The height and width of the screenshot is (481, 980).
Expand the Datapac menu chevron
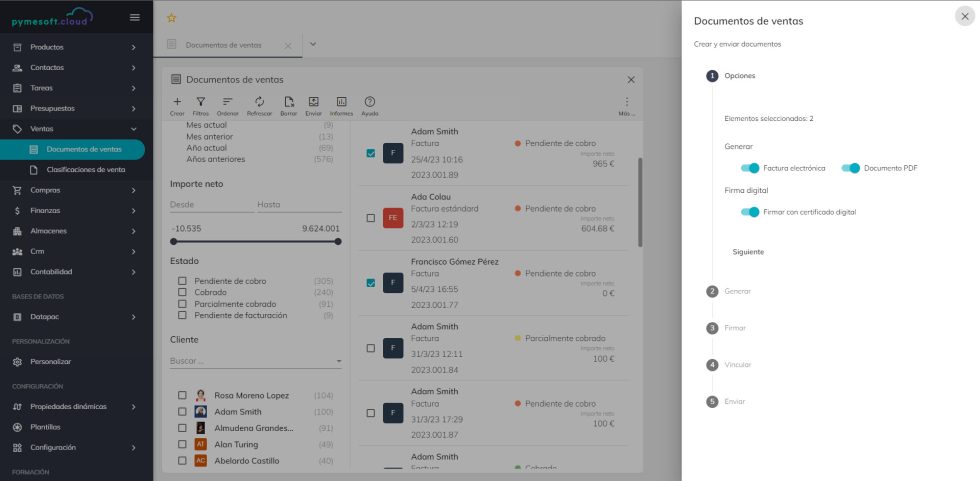tap(134, 317)
